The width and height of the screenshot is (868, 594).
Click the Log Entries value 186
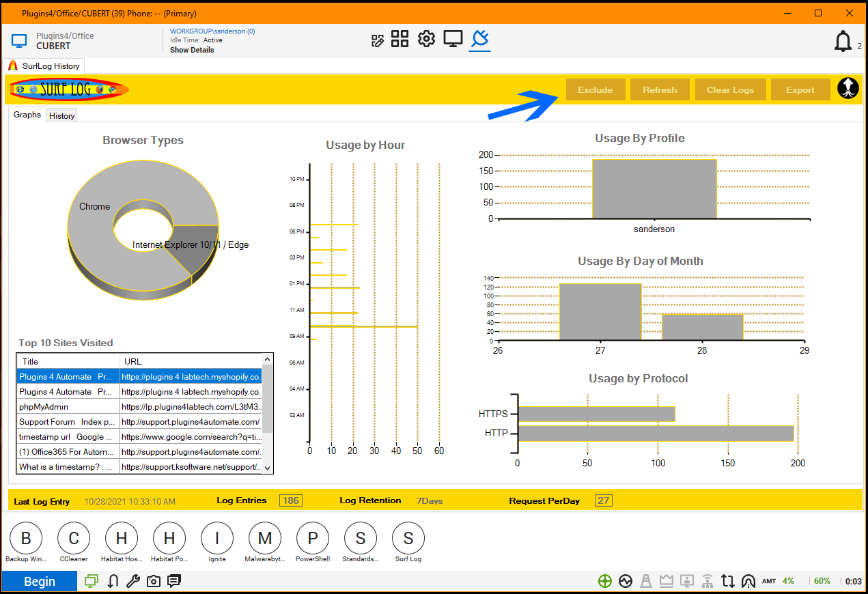click(x=291, y=500)
